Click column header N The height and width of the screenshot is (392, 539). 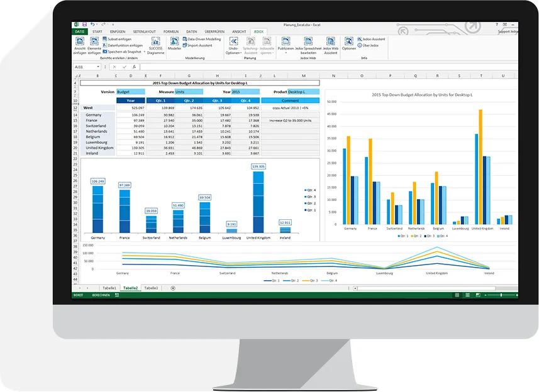click(x=333, y=75)
